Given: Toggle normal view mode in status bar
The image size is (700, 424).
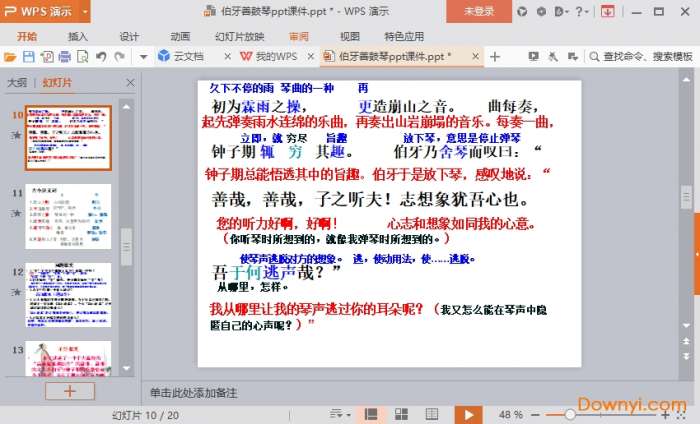Looking at the screenshot, I should tap(371, 414).
